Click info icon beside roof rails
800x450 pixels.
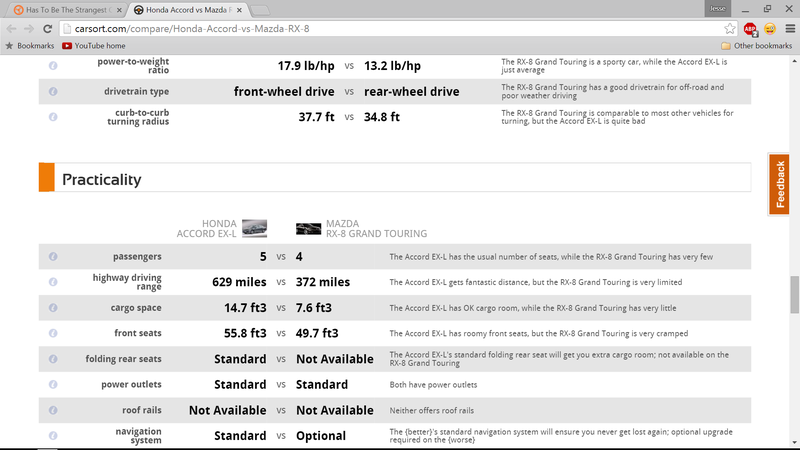point(53,410)
